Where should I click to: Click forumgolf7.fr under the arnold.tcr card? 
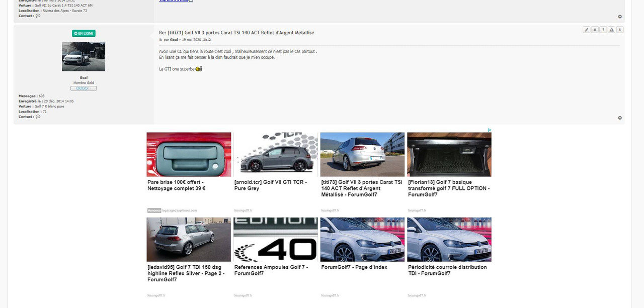pos(243,211)
